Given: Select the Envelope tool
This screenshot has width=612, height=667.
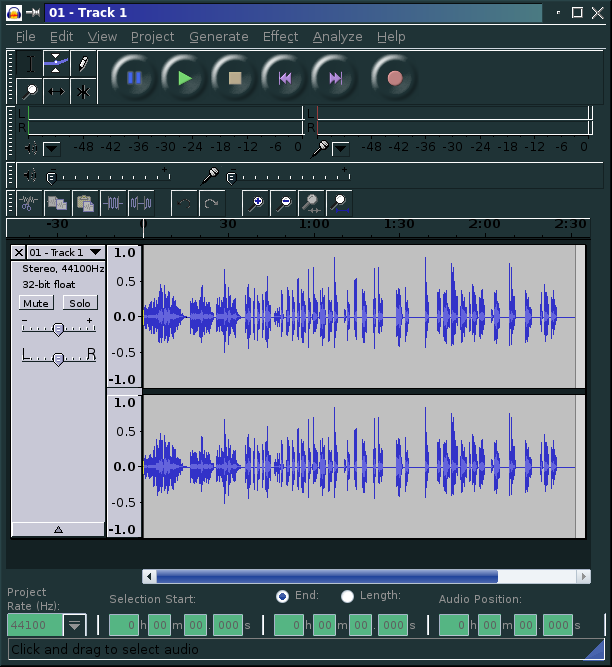Looking at the screenshot, I should [57, 63].
